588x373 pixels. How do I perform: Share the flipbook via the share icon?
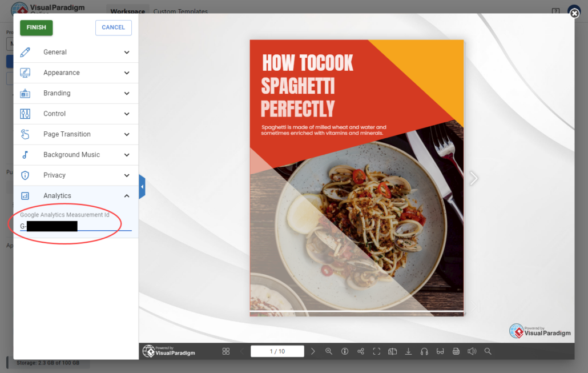click(361, 351)
